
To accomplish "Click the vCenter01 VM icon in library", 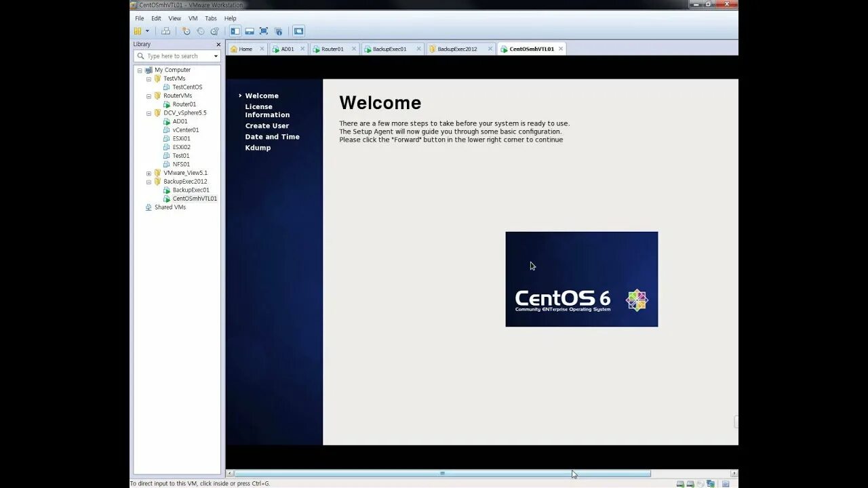I will pos(167,130).
